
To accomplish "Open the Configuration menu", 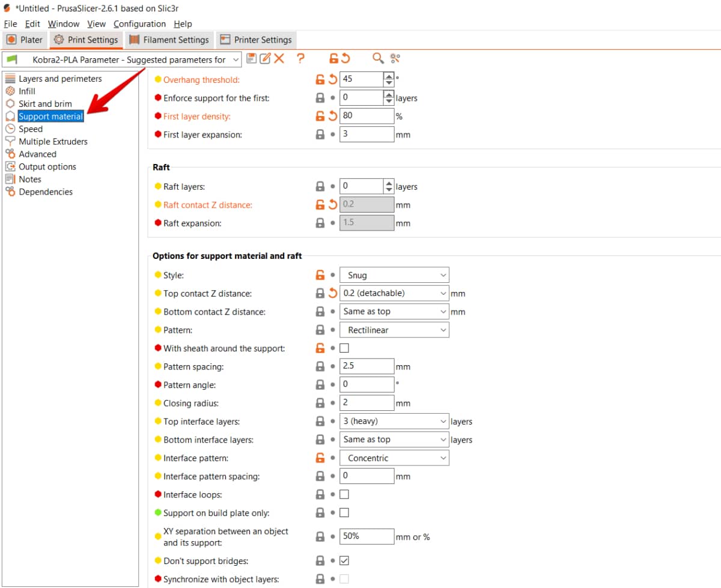I will point(139,23).
